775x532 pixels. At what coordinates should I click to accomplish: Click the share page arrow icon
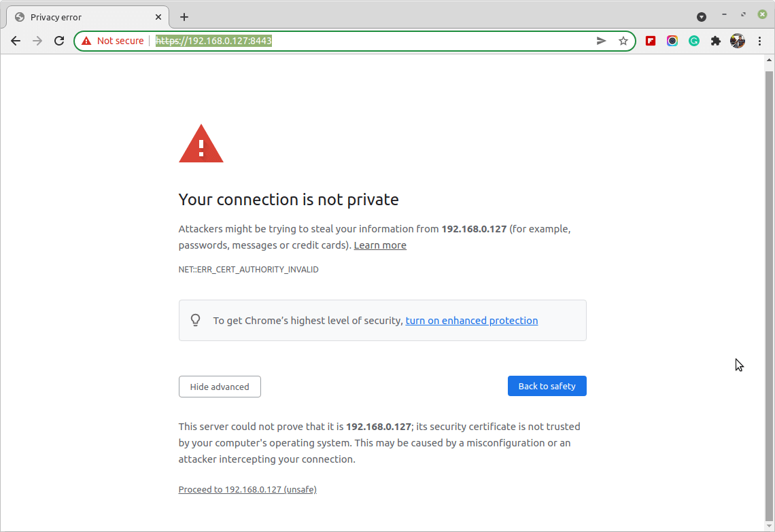(x=601, y=41)
